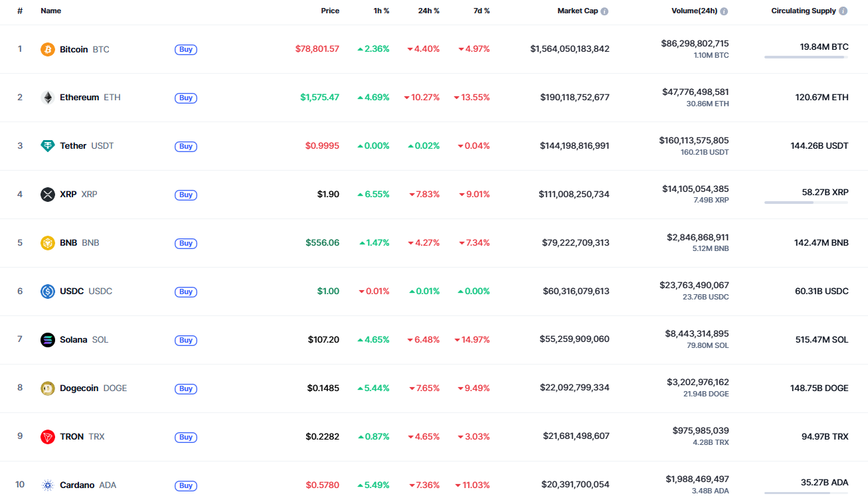Sort by 24h % column header
Image resolution: width=868 pixels, height=504 pixels.
(x=427, y=11)
